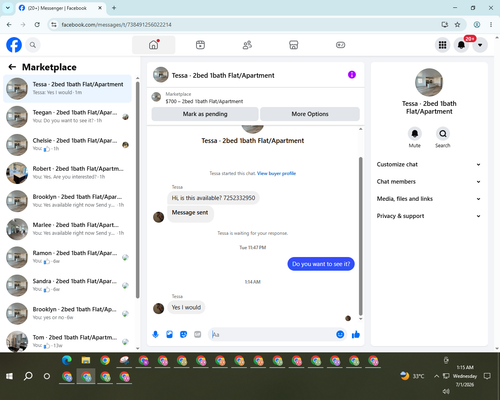Click the More Options button

click(x=310, y=114)
